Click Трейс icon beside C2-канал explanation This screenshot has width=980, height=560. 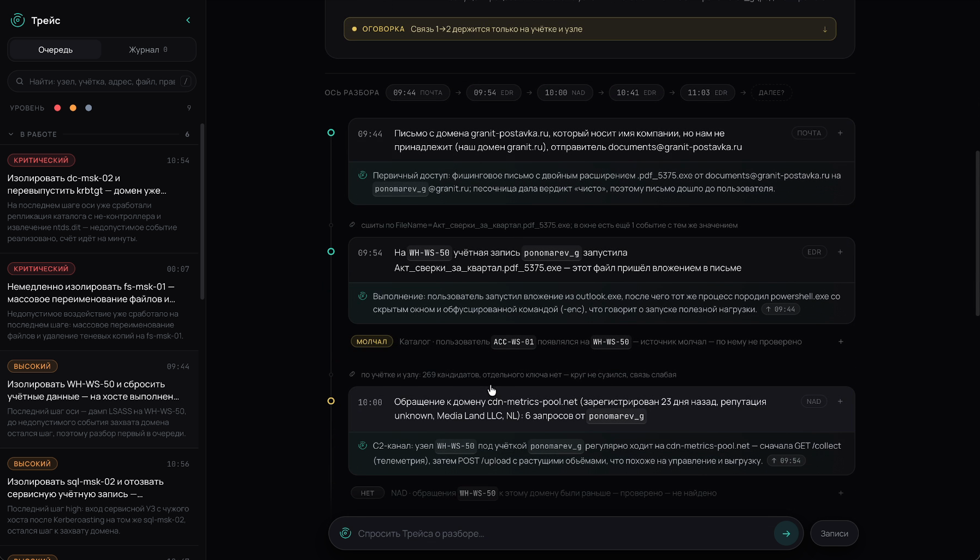tap(362, 445)
